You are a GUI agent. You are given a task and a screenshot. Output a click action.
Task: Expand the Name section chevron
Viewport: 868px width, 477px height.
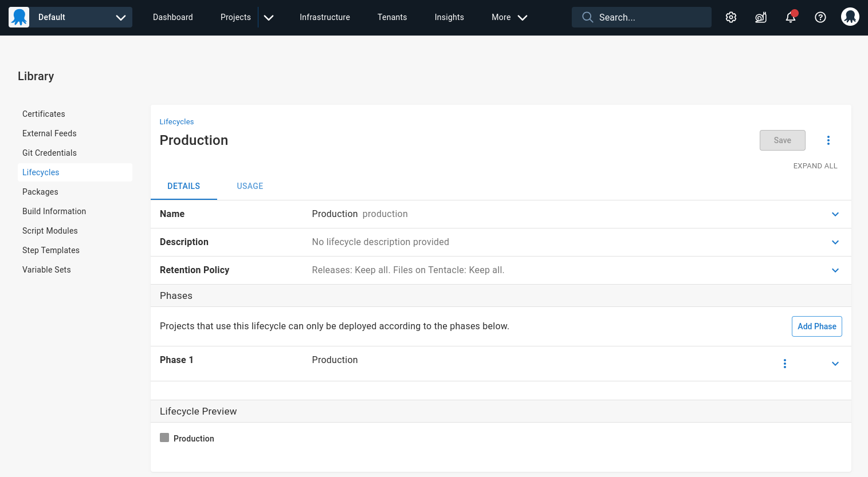click(x=835, y=214)
